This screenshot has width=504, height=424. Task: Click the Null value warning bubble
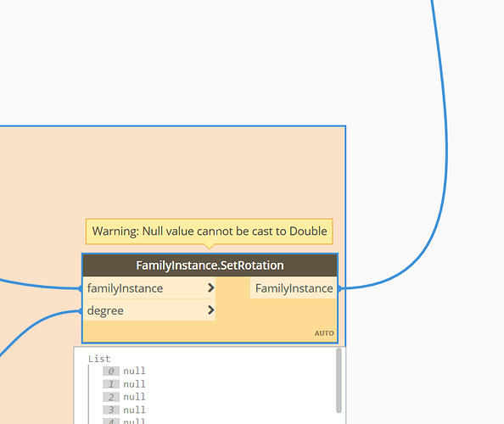pyautogui.click(x=210, y=232)
